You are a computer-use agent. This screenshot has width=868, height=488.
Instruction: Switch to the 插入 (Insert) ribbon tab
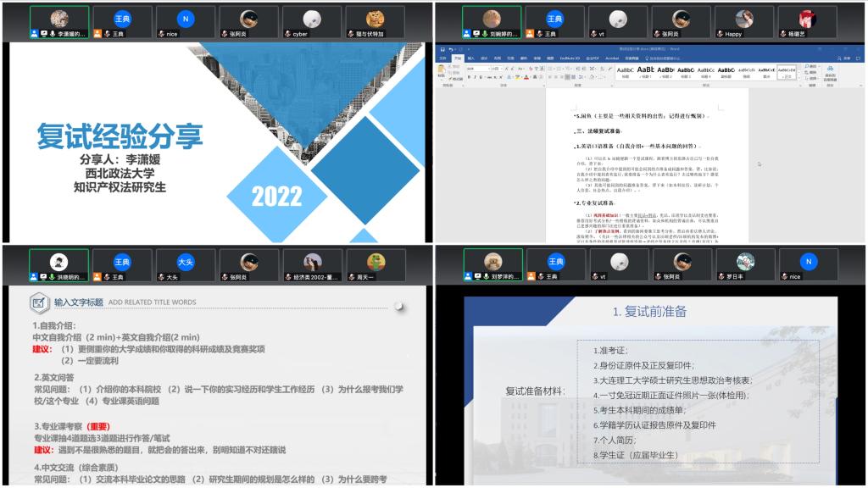click(x=470, y=58)
